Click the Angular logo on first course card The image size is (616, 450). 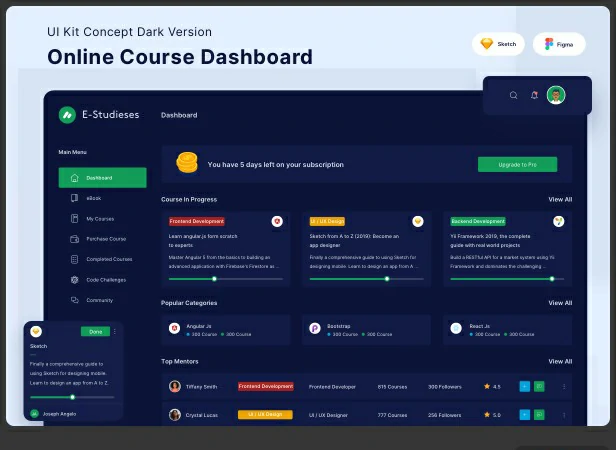(x=277, y=221)
